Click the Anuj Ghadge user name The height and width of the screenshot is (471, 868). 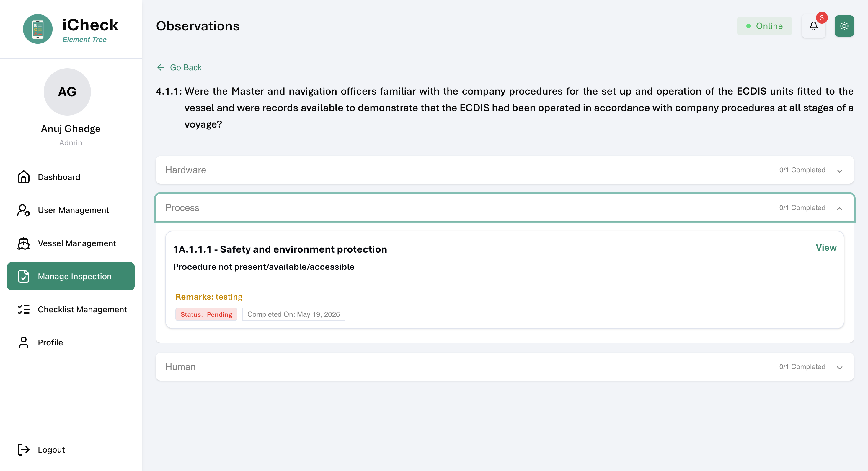point(71,129)
